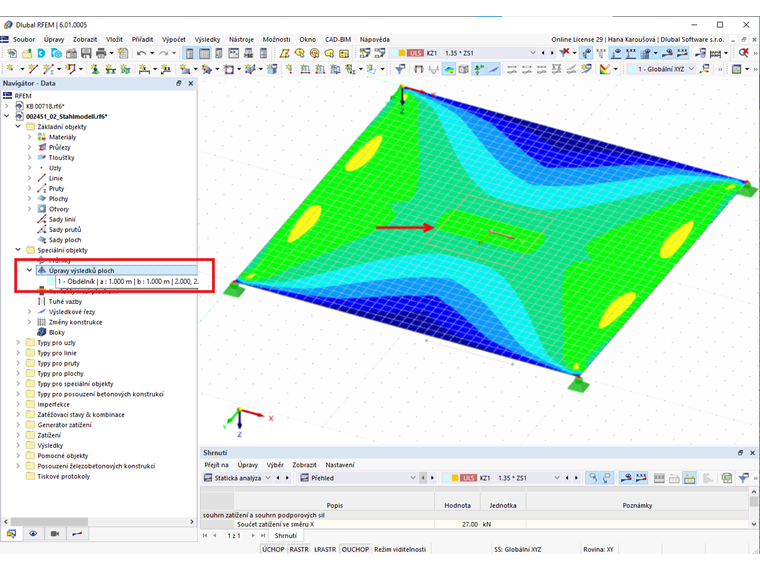Select the Shrnutí table tab
Viewport: 760px width, 570px height.
pyautogui.click(x=285, y=536)
